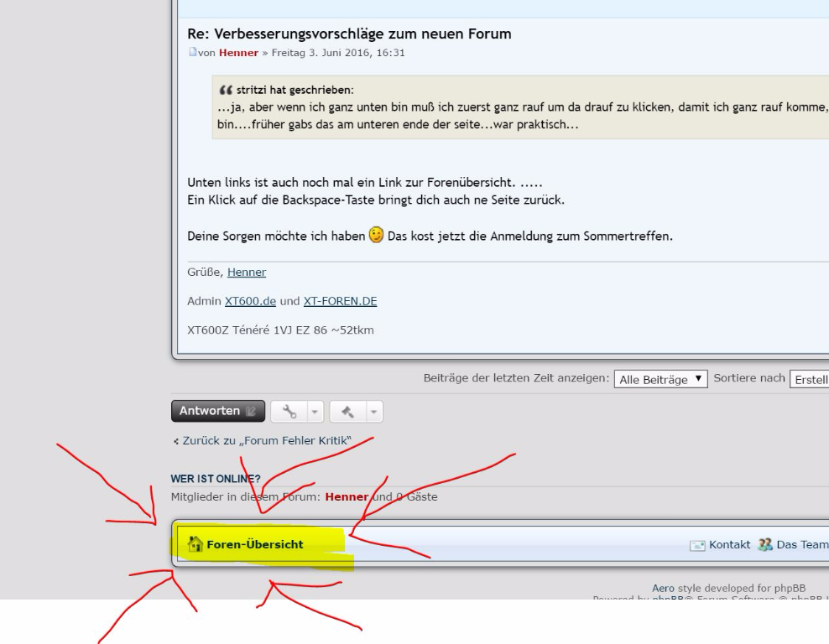
Task: Click the small post icon before "von Henner"
Action: [191, 54]
